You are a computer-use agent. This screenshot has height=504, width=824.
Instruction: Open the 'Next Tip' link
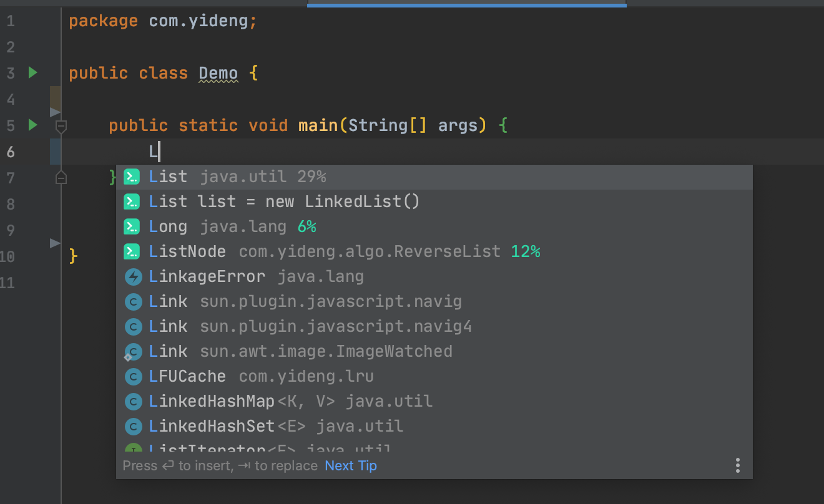pyautogui.click(x=350, y=465)
